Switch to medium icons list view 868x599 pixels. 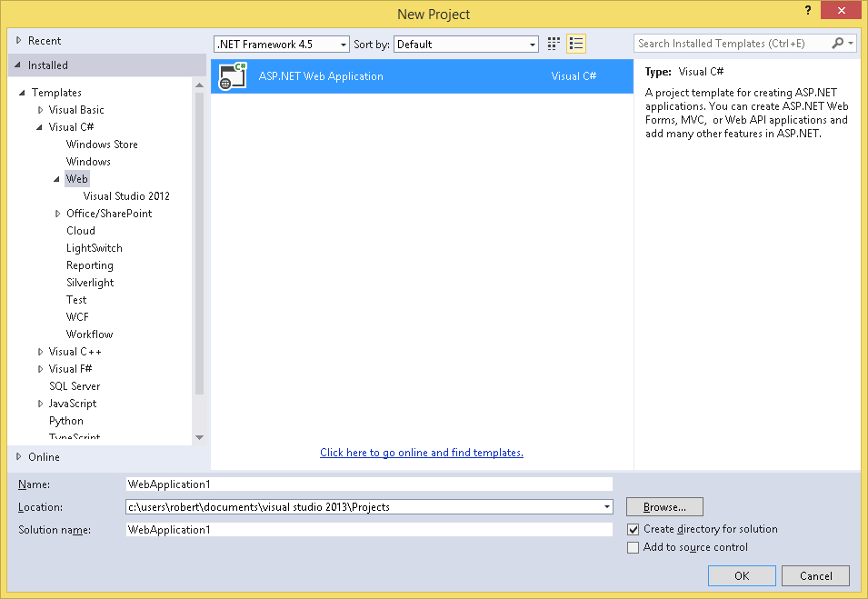click(x=575, y=44)
